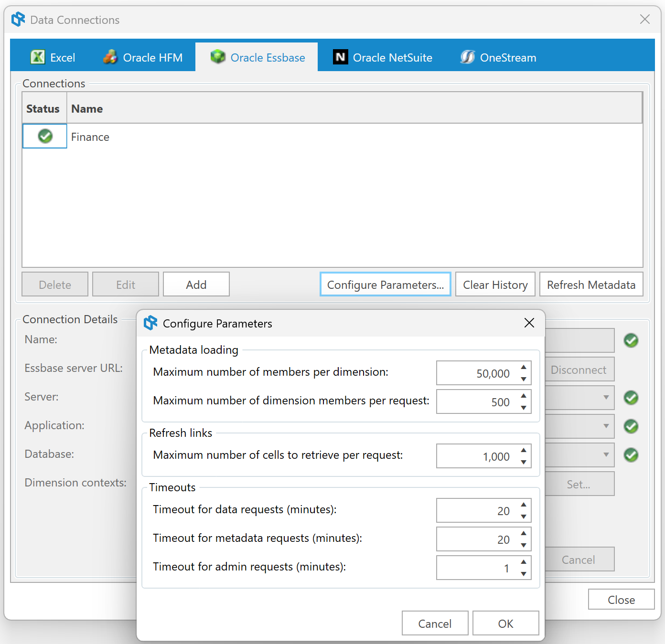Click the Configure Parameters dialog logo icon
665x644 pixels.
(150, 323)
